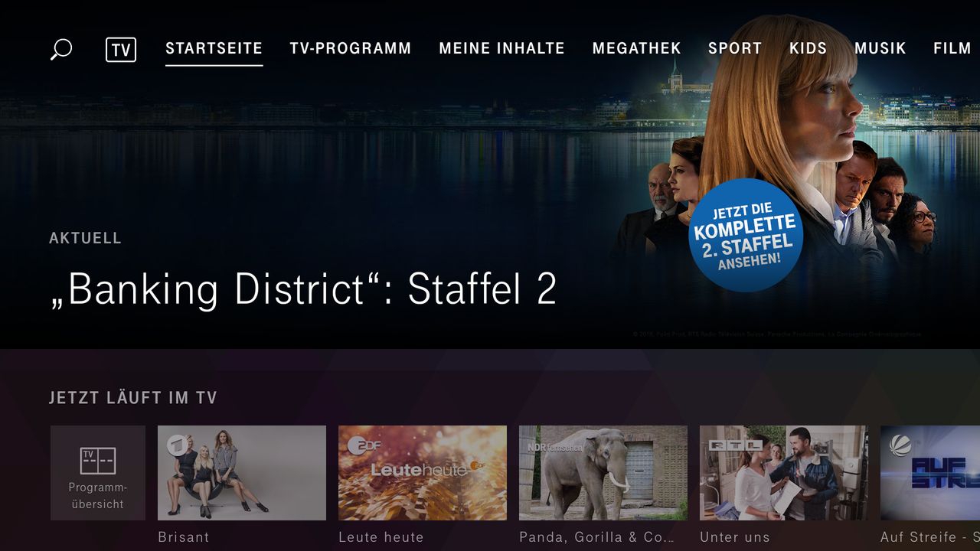Click the Programmübersicht grid icon
The height and width of the screenshot is (551, 980).
pyautogui.click(x=98, y=461)
